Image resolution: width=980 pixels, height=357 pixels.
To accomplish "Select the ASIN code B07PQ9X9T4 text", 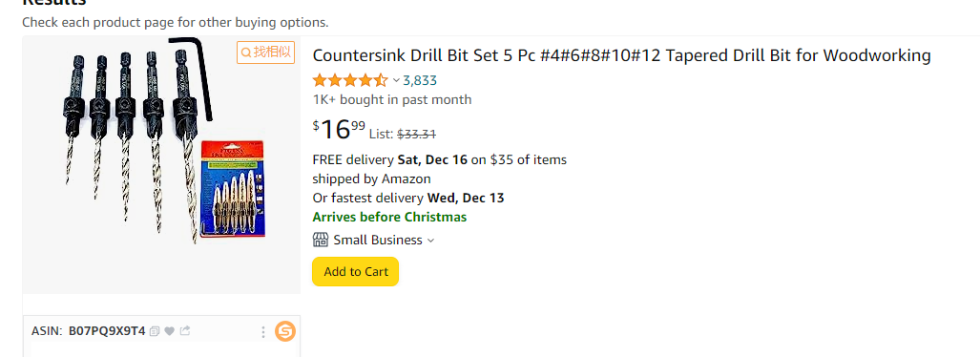I will click(x=107, y=330).
